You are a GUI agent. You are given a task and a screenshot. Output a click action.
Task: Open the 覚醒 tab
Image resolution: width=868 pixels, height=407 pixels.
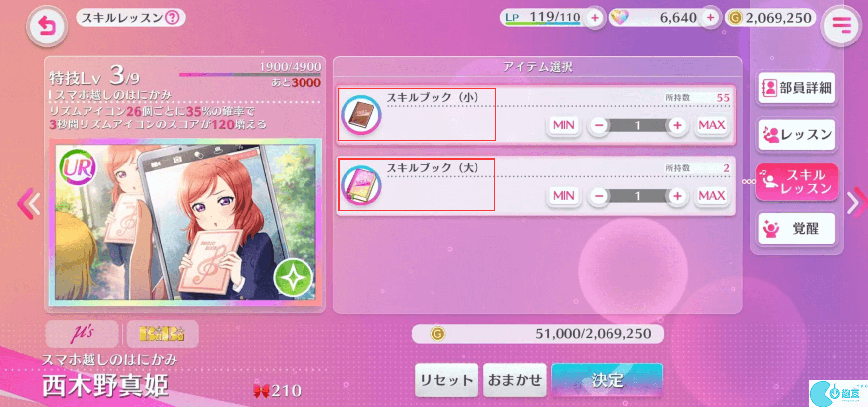tap(796, 229)
